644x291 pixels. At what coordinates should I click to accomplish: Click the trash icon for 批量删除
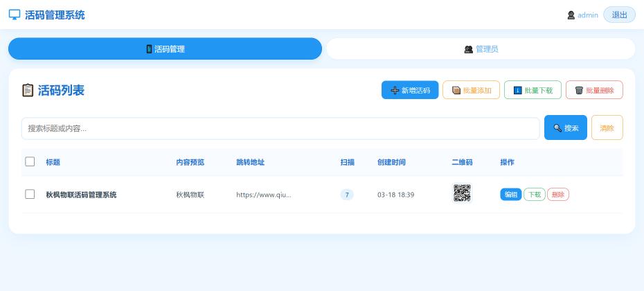point(579,91)
